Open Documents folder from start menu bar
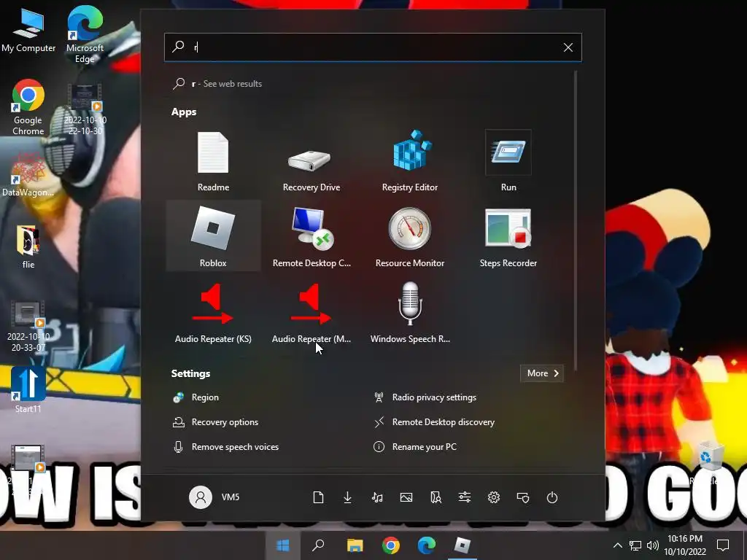The width and height of the screenshot is (747, 560). 318,497
